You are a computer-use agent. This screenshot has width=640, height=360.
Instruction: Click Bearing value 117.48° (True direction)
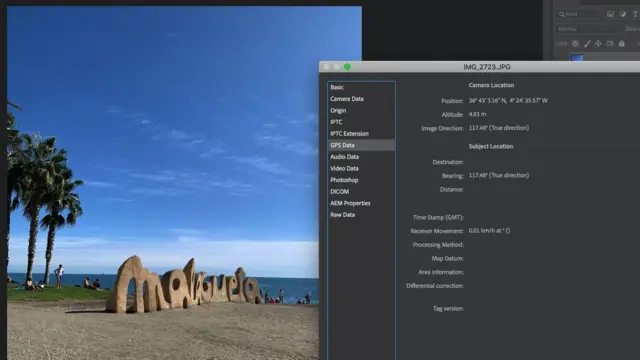499,175
